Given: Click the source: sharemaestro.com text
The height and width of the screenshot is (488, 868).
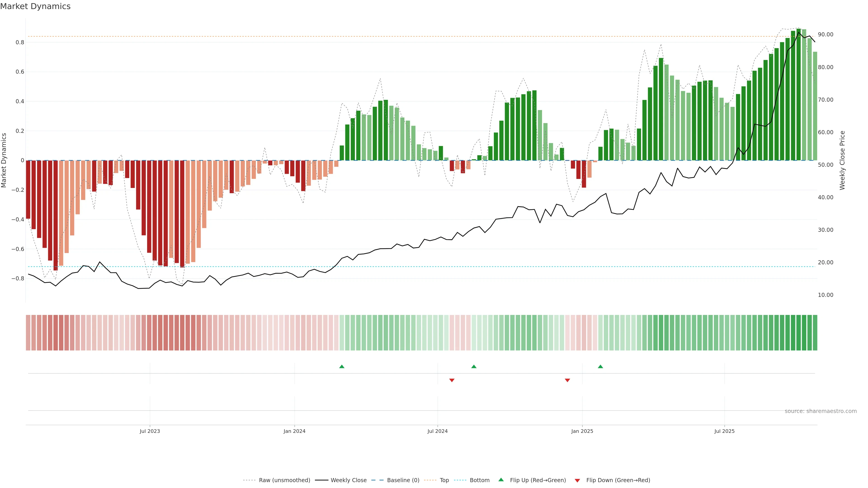Looking at the screenshot, I should click(821, 411).
